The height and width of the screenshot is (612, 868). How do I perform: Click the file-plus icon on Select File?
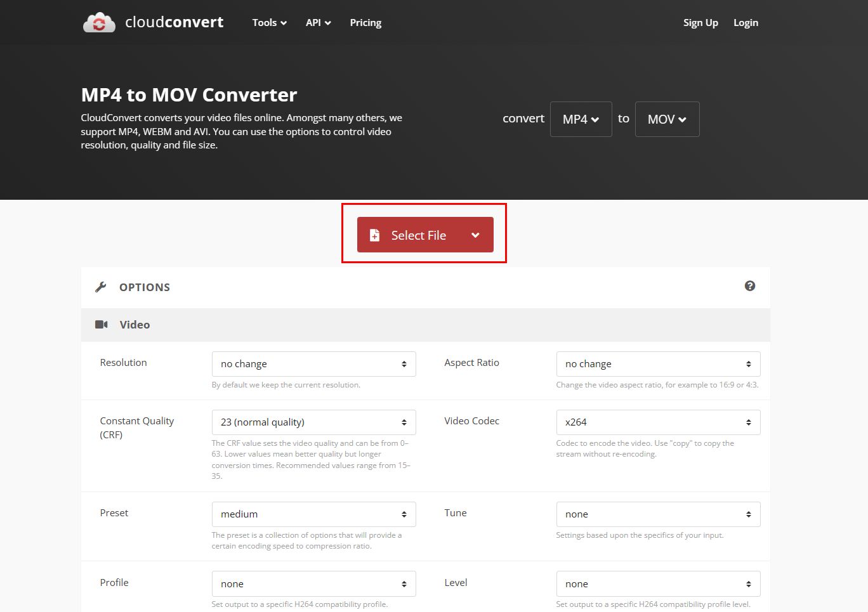[x=375, y=235]
